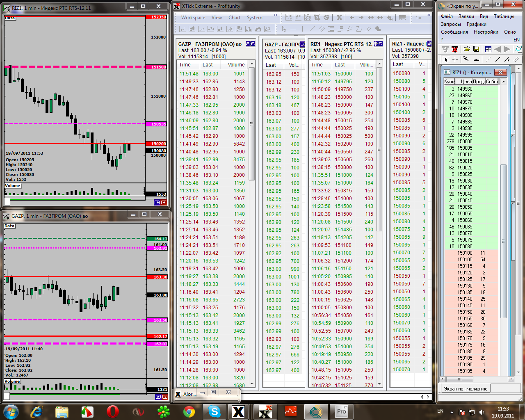Open the Графики menu

(x=477, y=24)
